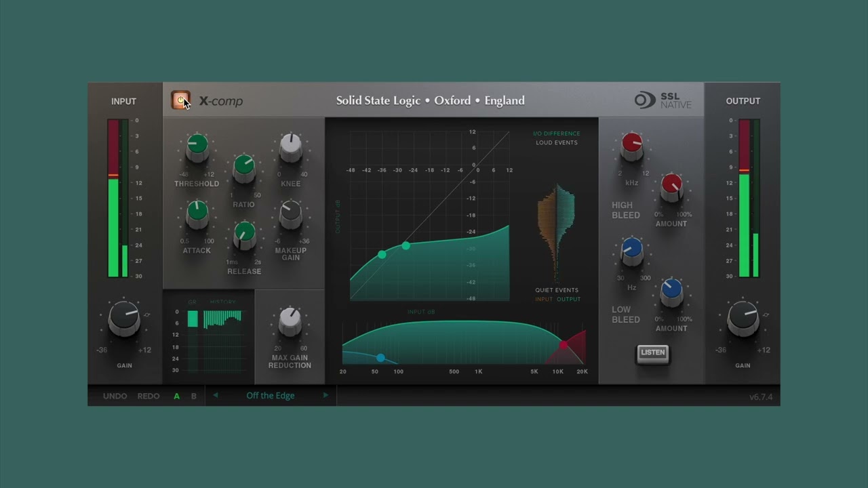This screenshot has width=868, height=488.
Task: Select preset slot A
Action: point(177,396)
